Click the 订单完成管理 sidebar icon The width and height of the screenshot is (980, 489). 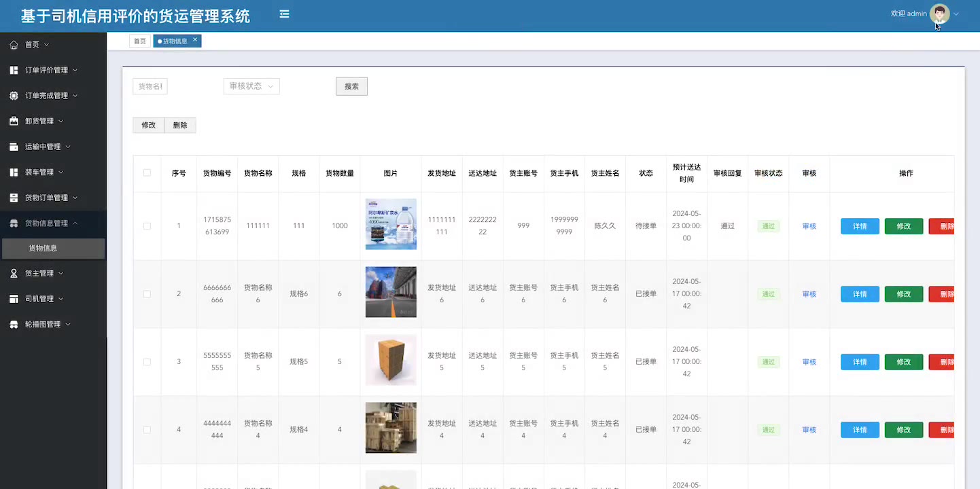14,96
